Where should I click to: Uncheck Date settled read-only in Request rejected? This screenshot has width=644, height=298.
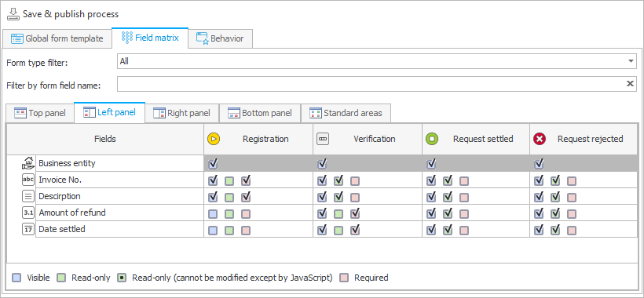tap(555, 230)
